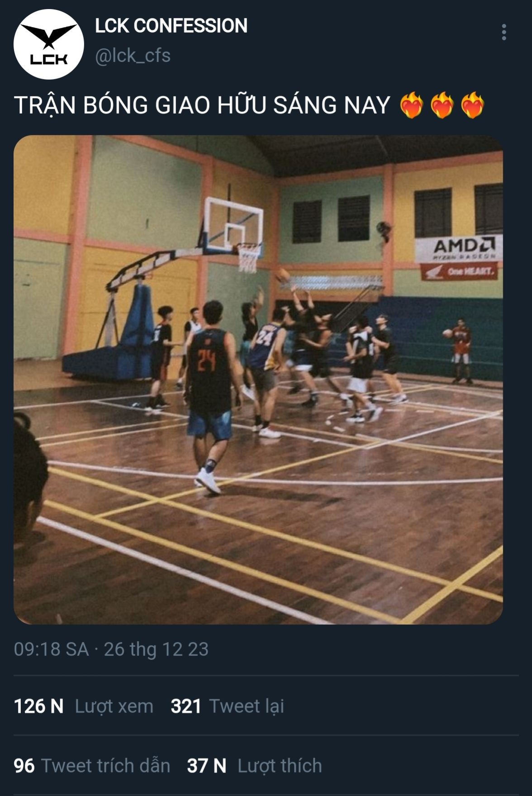532x796 pixels.
Task: Open the LCK profile avatar
Action: 49,44
